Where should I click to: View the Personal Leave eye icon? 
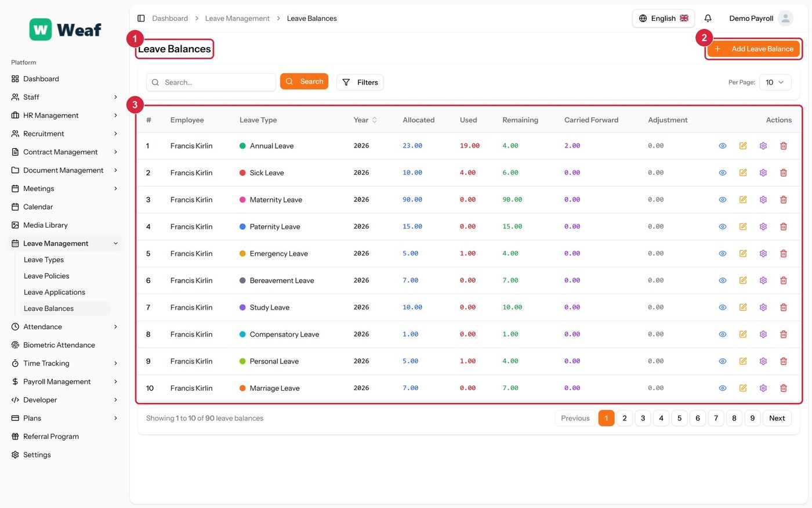[x=723, y=361]
